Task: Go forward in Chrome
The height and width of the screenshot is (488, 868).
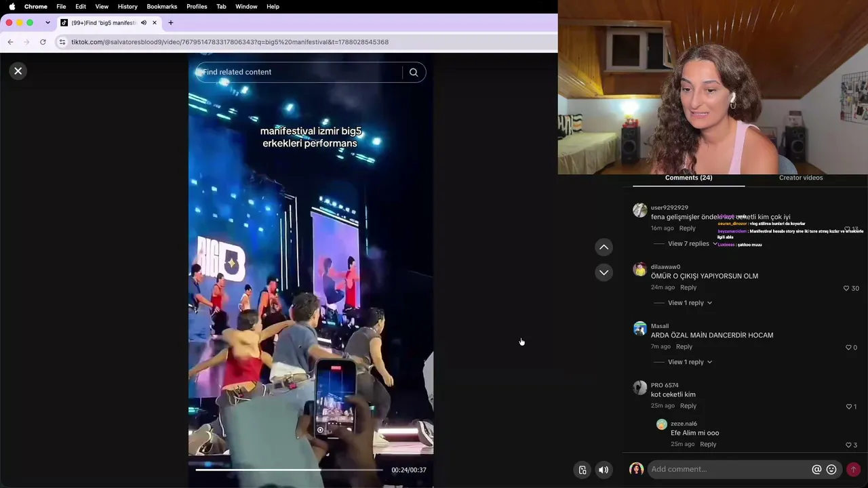Action: tap(26, 42)
